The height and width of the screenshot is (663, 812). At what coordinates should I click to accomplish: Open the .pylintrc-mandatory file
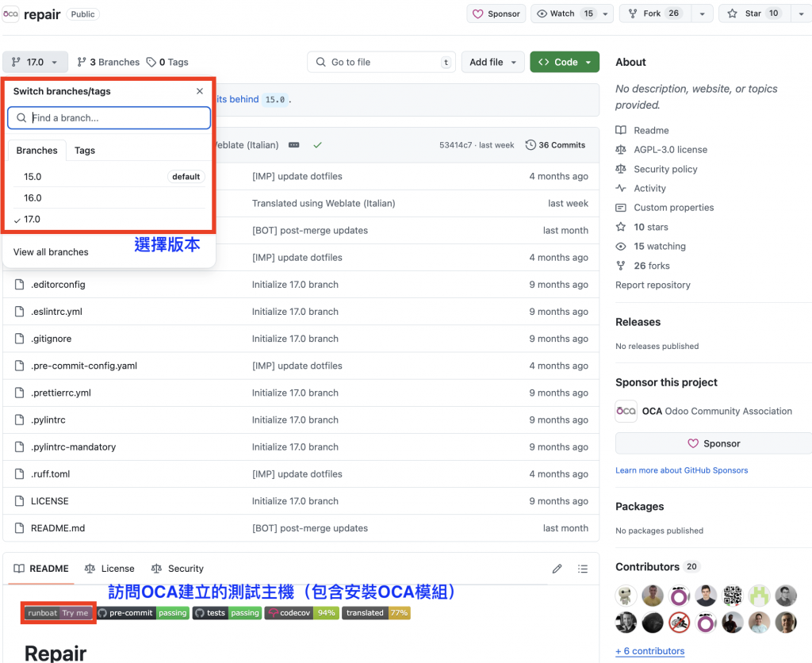tap(73, 447)
